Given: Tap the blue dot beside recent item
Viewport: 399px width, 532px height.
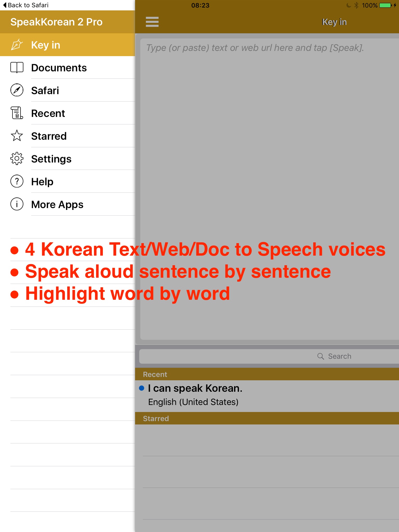Looking at the screenshot, I should [x=142, y=388].
